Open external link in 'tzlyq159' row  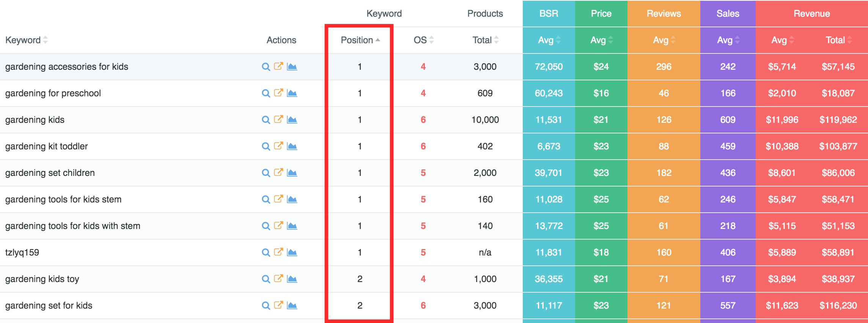(278, 252)
